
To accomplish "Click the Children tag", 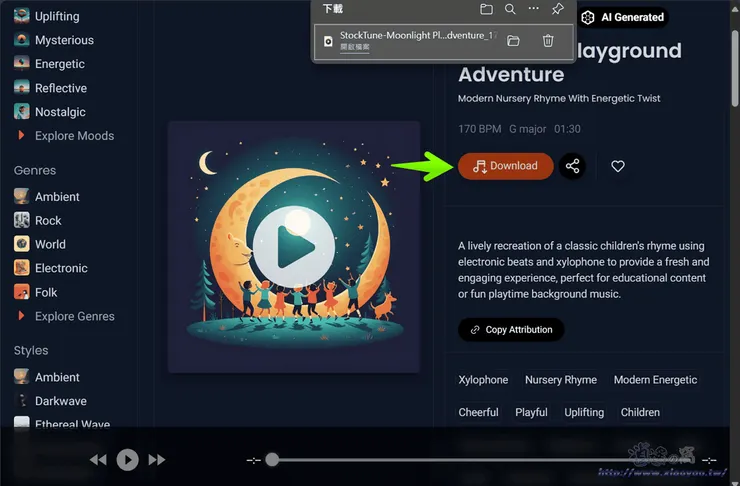I will click(640, 412).
